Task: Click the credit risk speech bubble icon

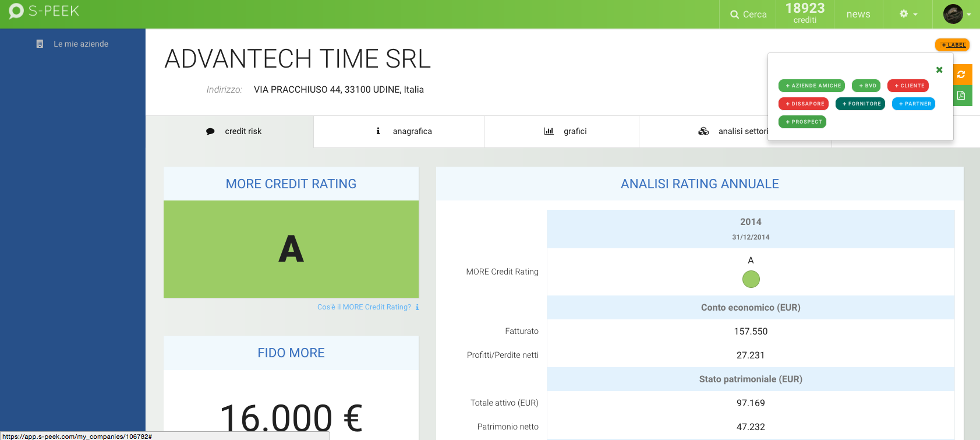Action: pyautogui.click(x=210, y=132)
